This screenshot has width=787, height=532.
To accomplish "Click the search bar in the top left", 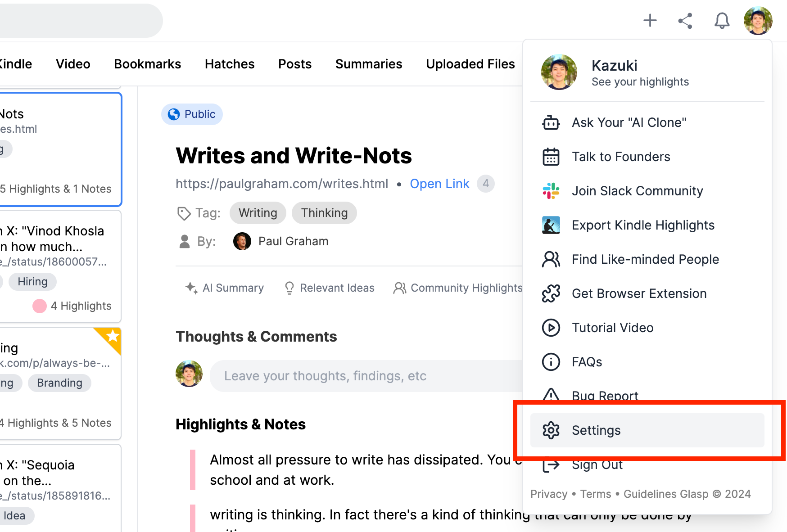I will 81,21.
